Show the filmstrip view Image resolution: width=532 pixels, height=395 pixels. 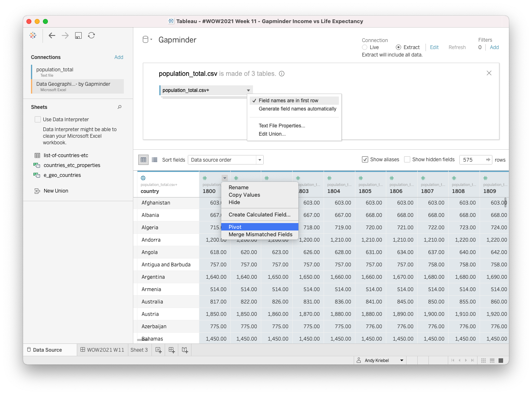pos(492,360)
